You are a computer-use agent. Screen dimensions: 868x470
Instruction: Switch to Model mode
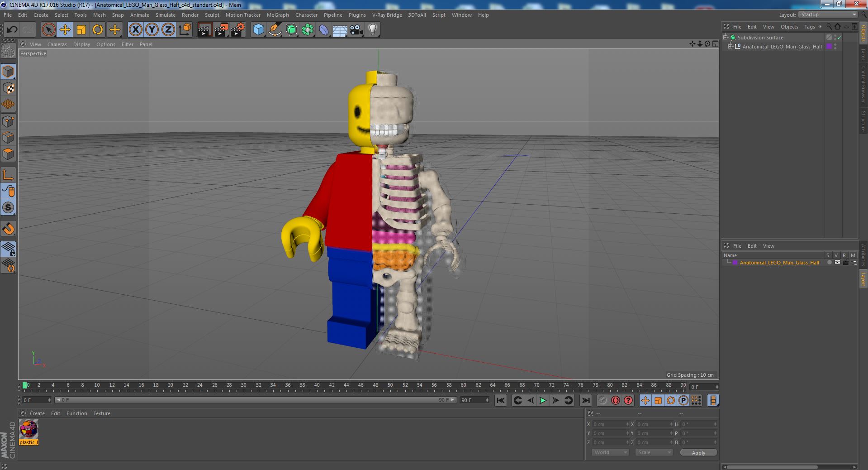pyautogui.click(x=8, y=72)
